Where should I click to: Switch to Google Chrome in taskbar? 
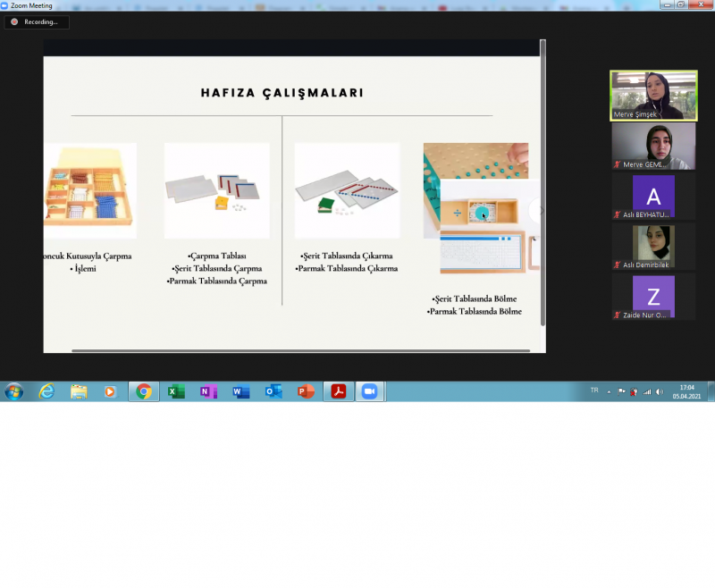(143, 391)
